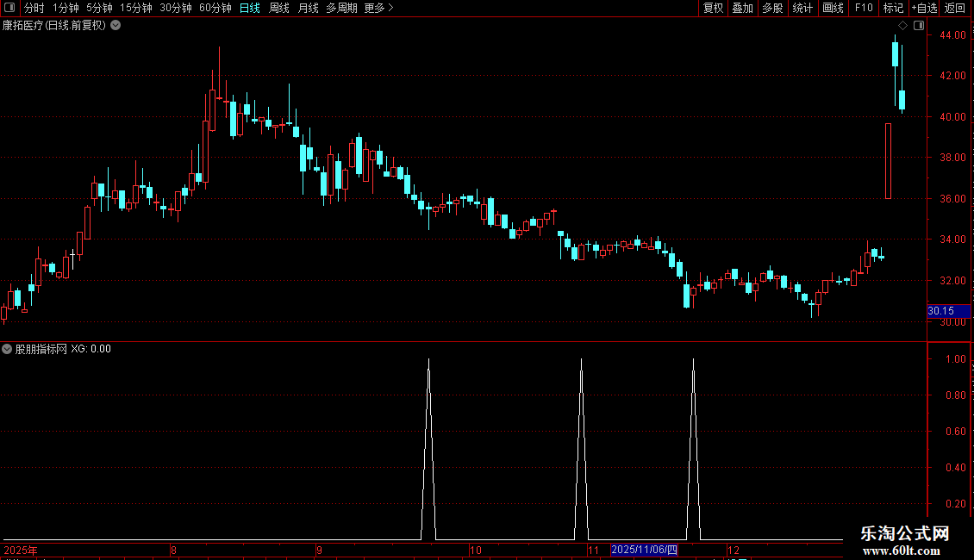Click the 30.15 current price label
974x560 pixels.
coord(948,311)
